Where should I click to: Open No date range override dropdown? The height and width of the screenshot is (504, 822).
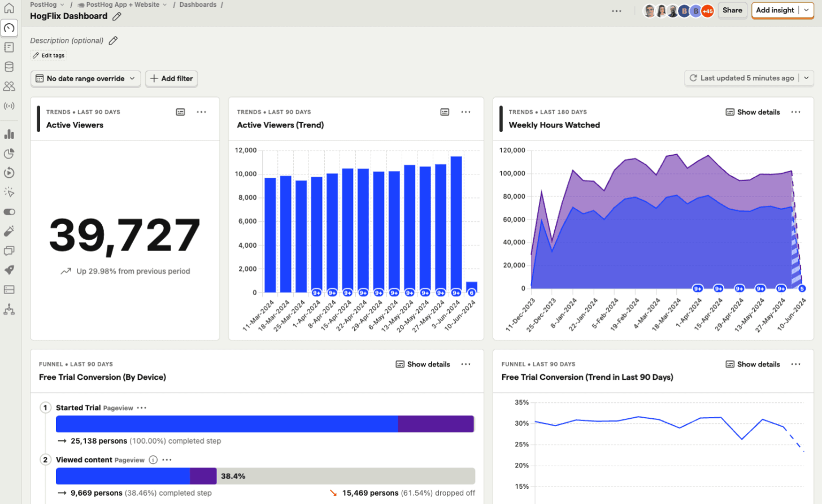coord(86,78)
